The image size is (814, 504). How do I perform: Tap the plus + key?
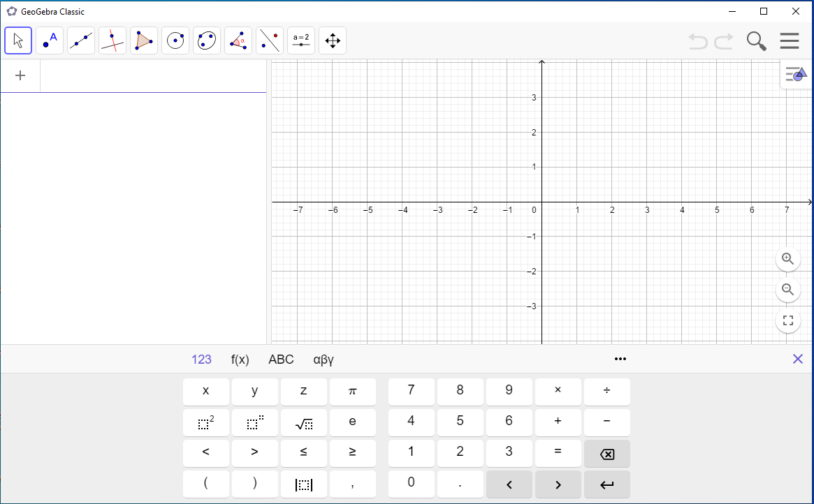[x=558, y=422]
